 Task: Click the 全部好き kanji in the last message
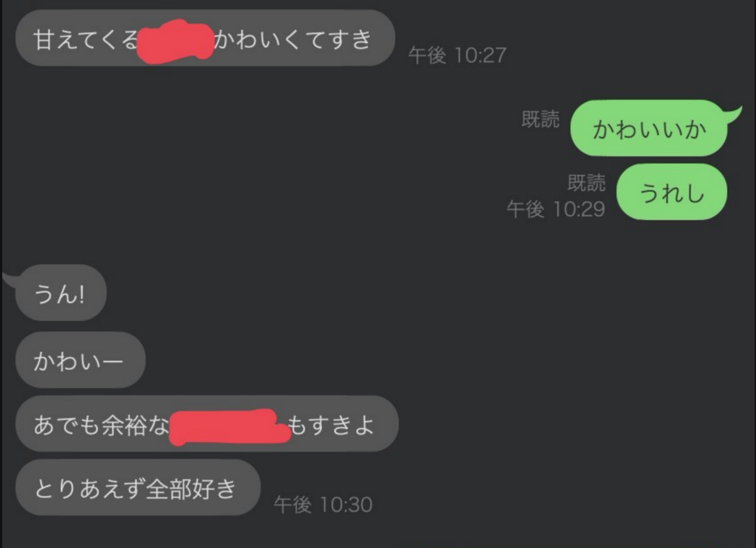(191, 488)
